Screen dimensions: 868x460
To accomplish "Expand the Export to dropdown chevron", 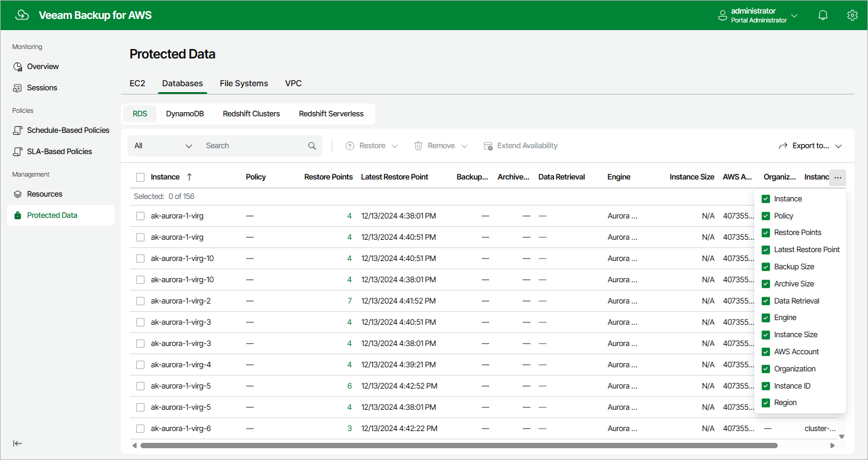I will pos(838,146).
